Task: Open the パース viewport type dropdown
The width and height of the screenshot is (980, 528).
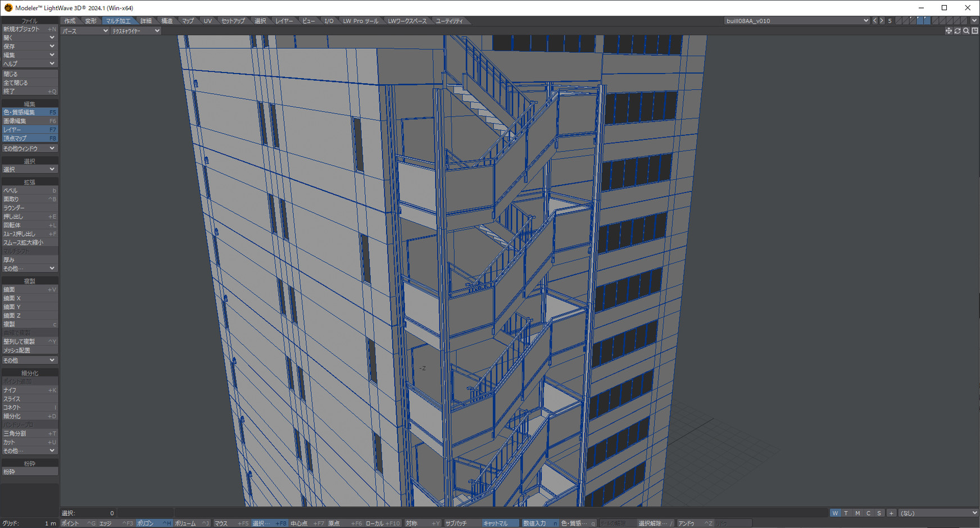Action: point(85,31)
